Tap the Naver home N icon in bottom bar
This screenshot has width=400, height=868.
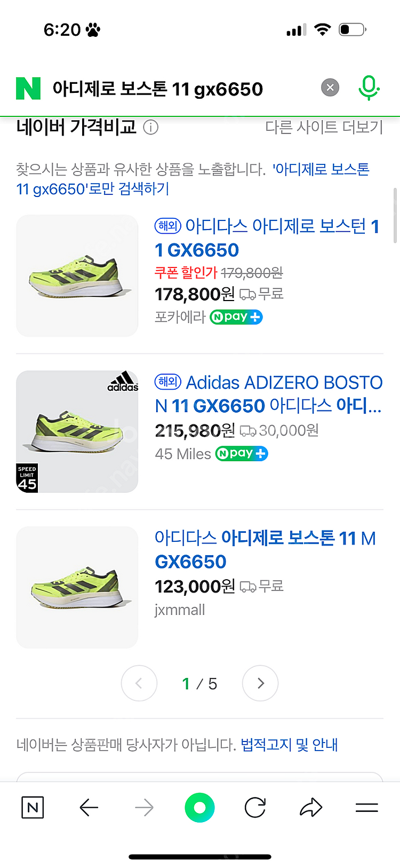(33, 808)
